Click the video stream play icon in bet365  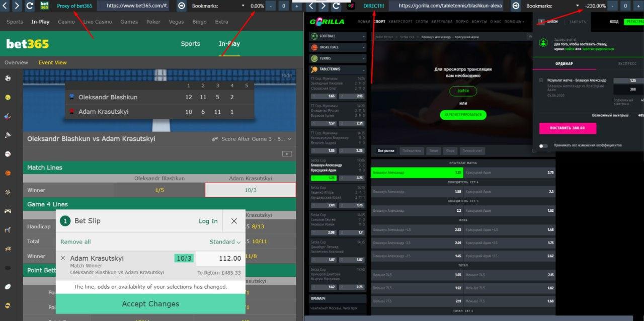coord(287,154)
